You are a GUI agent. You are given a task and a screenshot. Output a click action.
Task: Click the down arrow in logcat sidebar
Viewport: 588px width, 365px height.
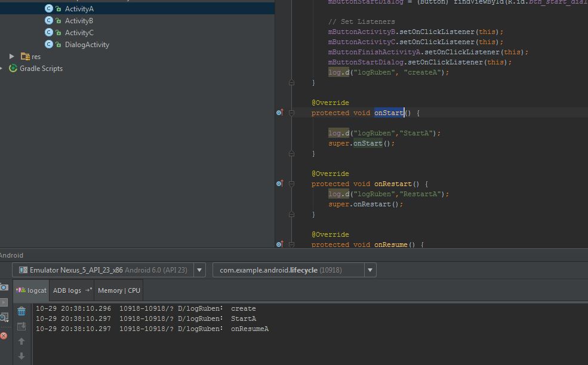21,356
